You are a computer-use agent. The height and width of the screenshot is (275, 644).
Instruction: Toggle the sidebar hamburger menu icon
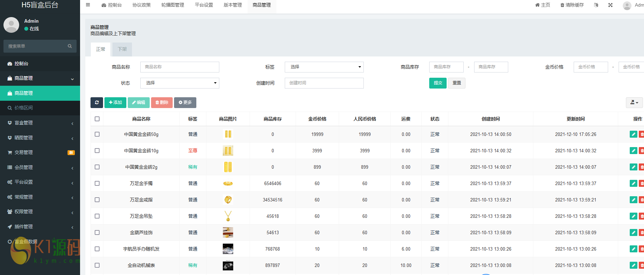click(88, 5)
